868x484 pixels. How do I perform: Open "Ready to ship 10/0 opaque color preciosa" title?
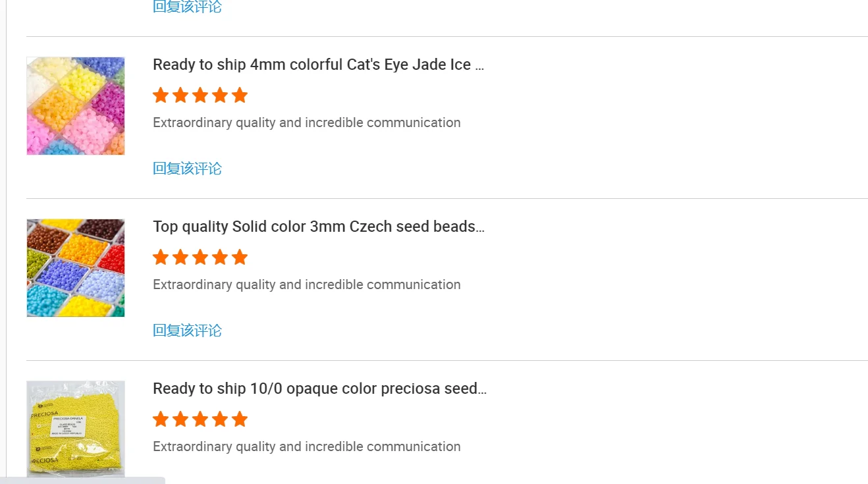(319, 389)
